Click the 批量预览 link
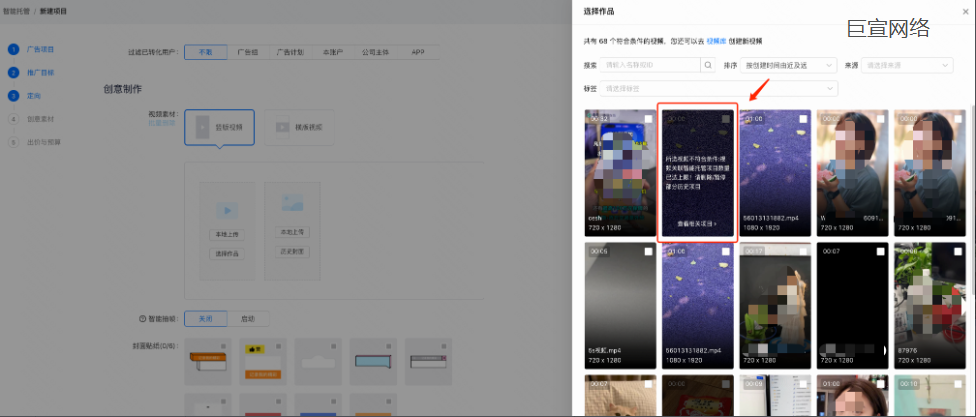The width and height of the screenshot is (976, 417). [x=161, y=123]
